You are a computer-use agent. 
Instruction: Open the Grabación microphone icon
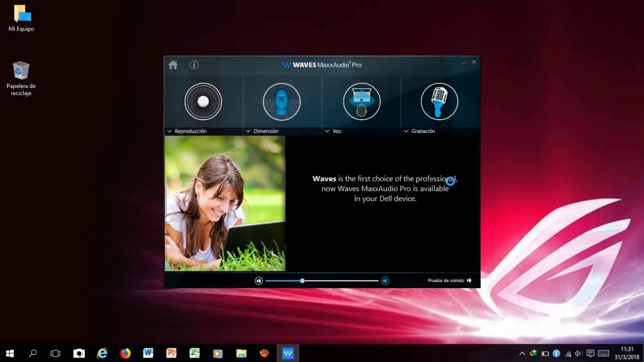click(x=439, y=101)
